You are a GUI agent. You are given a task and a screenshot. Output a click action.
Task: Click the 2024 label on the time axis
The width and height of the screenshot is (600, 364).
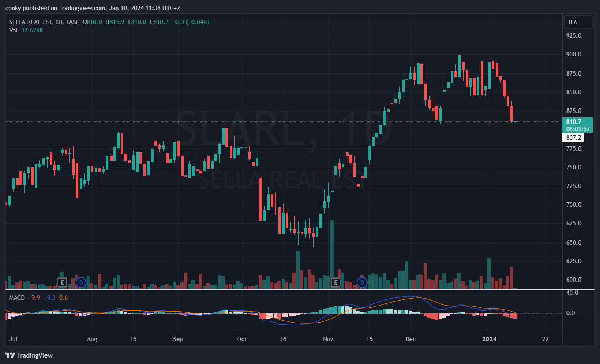(x=489, y=339)
